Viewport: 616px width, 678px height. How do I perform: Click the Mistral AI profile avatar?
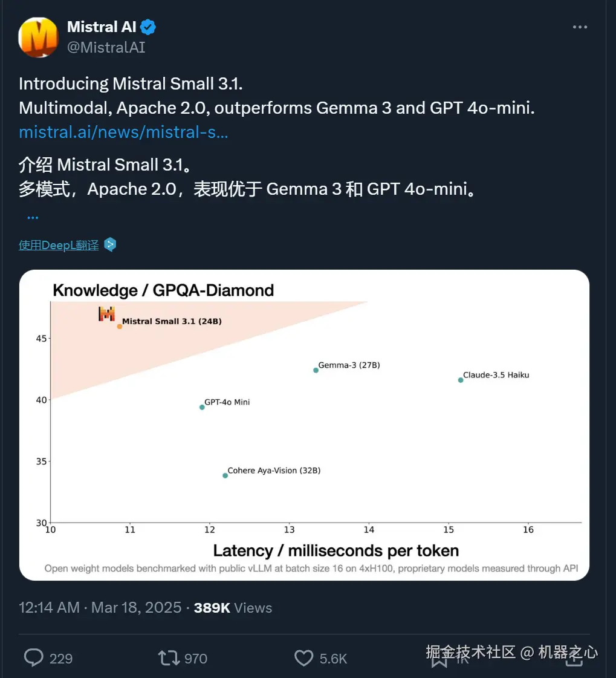[38, 37]
